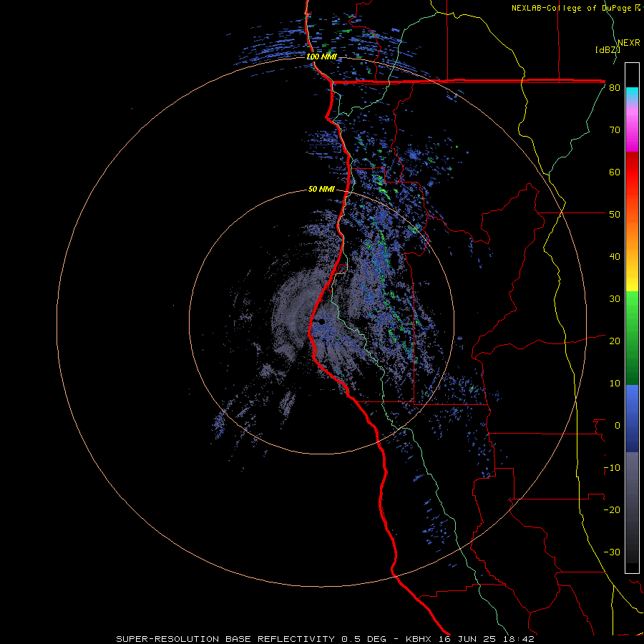Click the 0.5 DEG elevation text in the caption
This screenshot has height=644, width=644.
click(364, 639)
